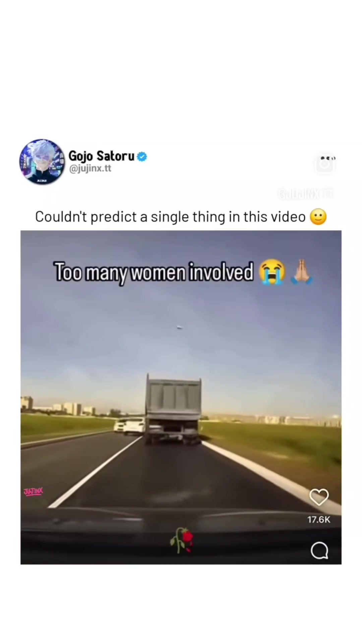Click the Gojo Satoru display name
Screen dimensions: 362x644
[101, 156]
